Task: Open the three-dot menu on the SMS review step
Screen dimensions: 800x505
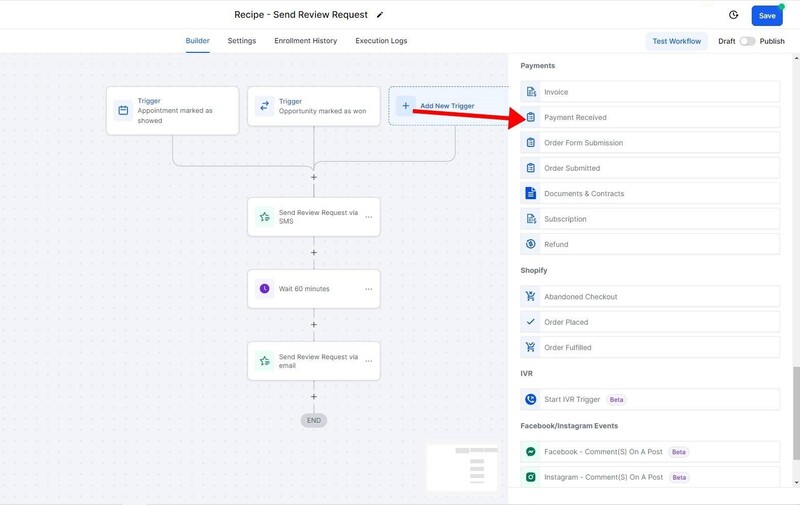Action: pyautogui.click(x=368, y=217)
